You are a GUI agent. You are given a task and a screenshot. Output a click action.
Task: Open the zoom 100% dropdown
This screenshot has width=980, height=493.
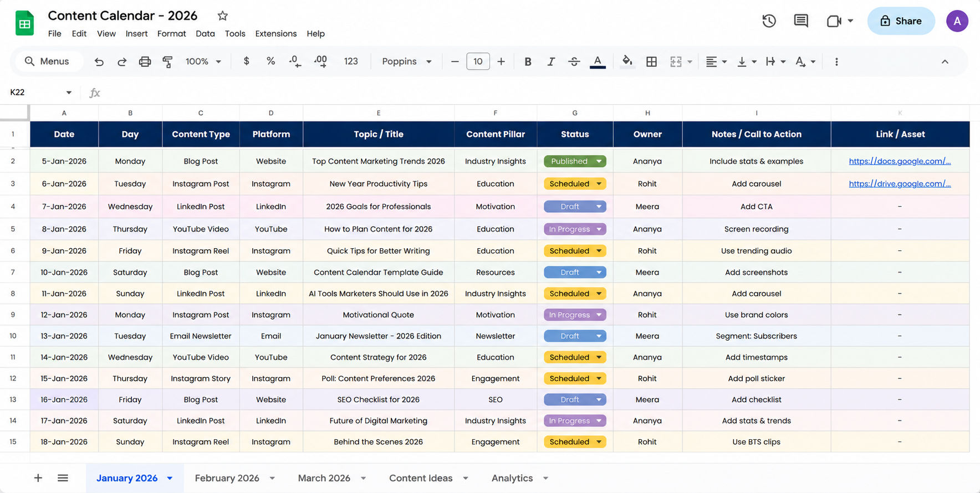click(x=203, y=61)
